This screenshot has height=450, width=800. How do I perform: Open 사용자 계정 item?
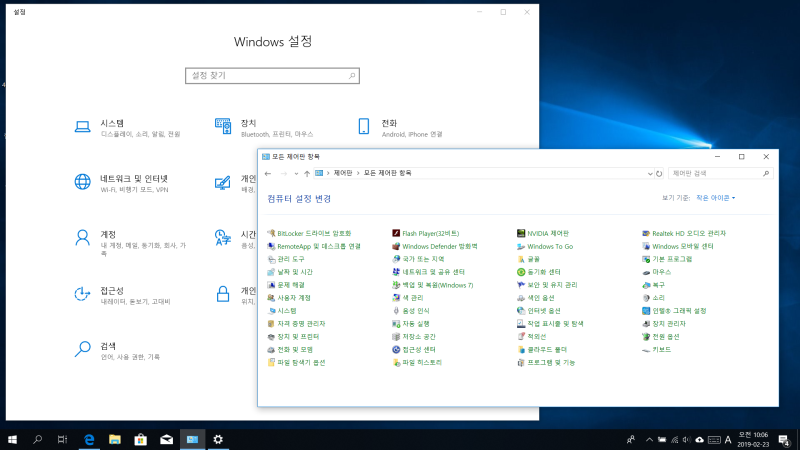point(289,298)
